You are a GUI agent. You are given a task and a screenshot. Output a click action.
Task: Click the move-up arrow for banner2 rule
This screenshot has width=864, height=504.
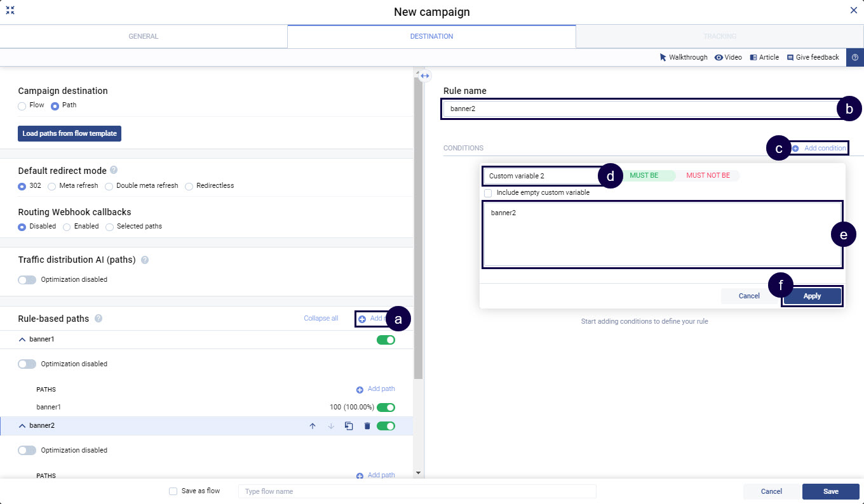(x=312, y=426)
